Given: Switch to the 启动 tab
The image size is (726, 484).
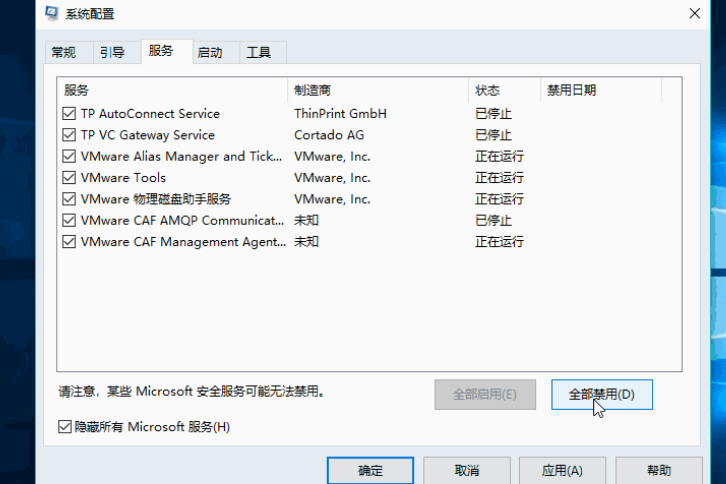Looking at the screenshot, I should pyautogui.click(x=210, y=52).
